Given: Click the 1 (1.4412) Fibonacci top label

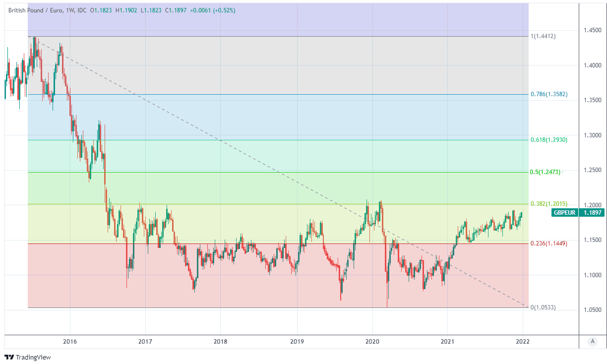Looking at the screenshot, I should tap(543, 36).
